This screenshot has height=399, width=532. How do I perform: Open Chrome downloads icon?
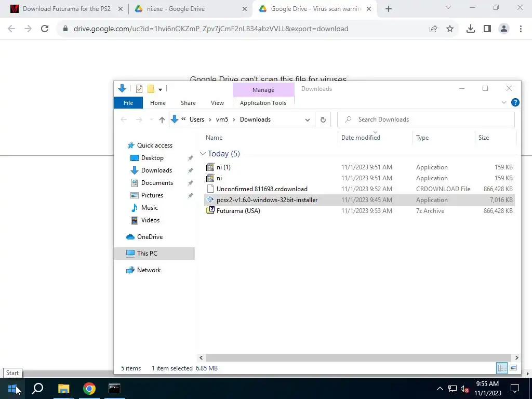click(471, 29)
